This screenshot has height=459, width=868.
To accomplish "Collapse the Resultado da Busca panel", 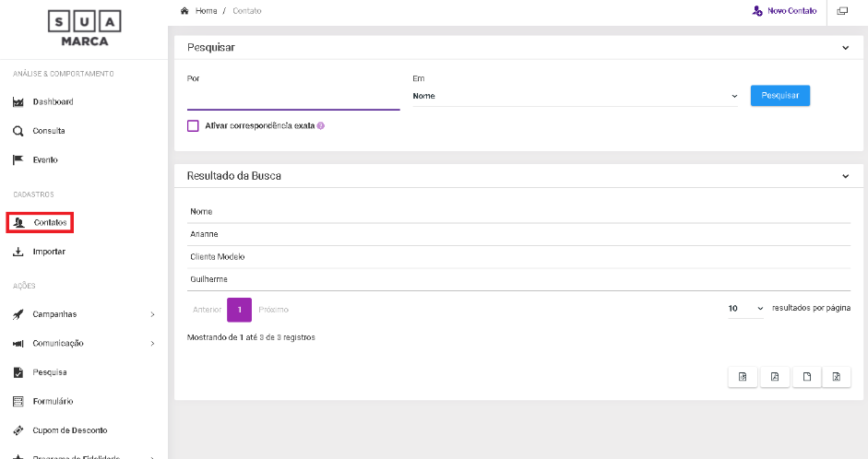I will point(846,176).
